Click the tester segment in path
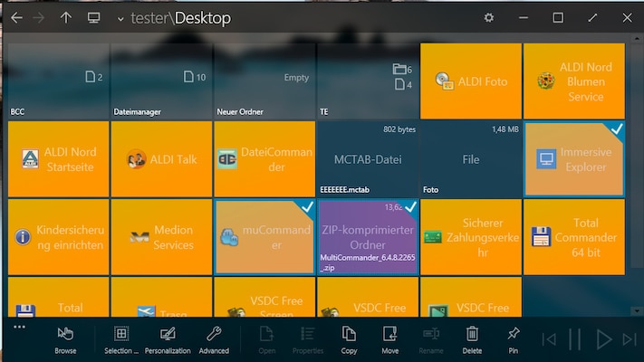644x362 pixels. [x=150, y=18]
